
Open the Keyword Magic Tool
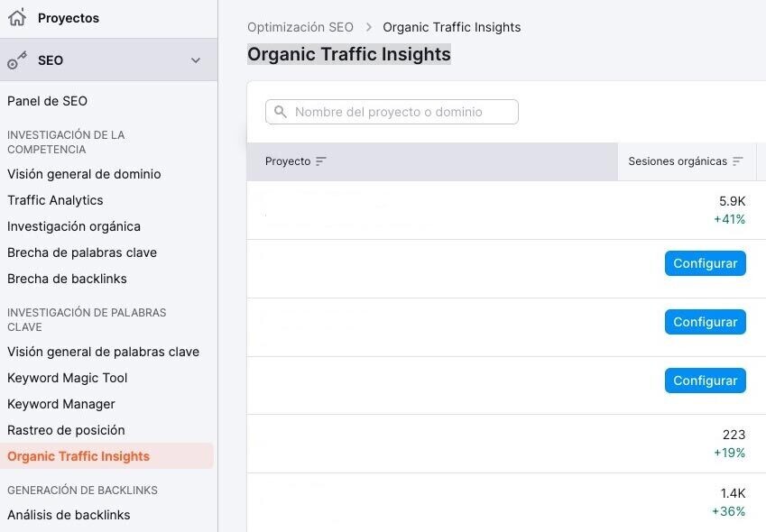coord(73,377)
